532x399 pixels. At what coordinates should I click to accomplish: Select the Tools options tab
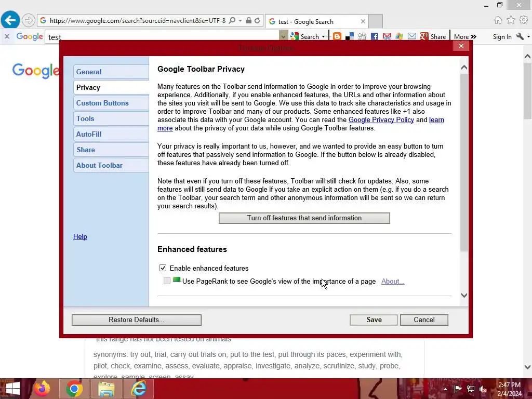[111, 119]
